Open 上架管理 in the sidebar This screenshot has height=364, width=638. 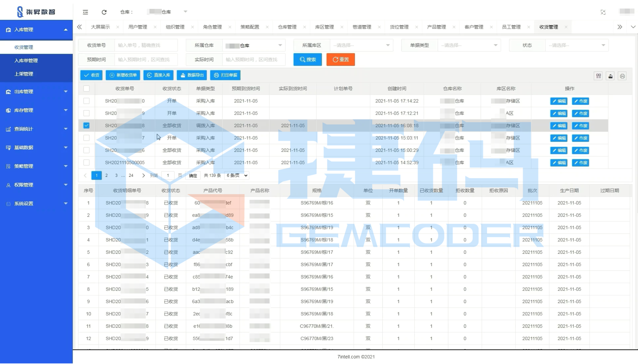tap(24, 74)
